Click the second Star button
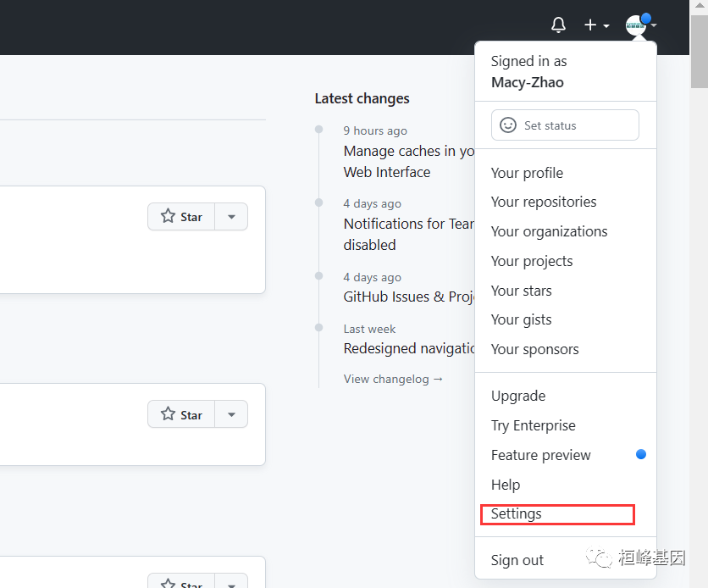This screenshot has width=708, height=588. [182, 414]
